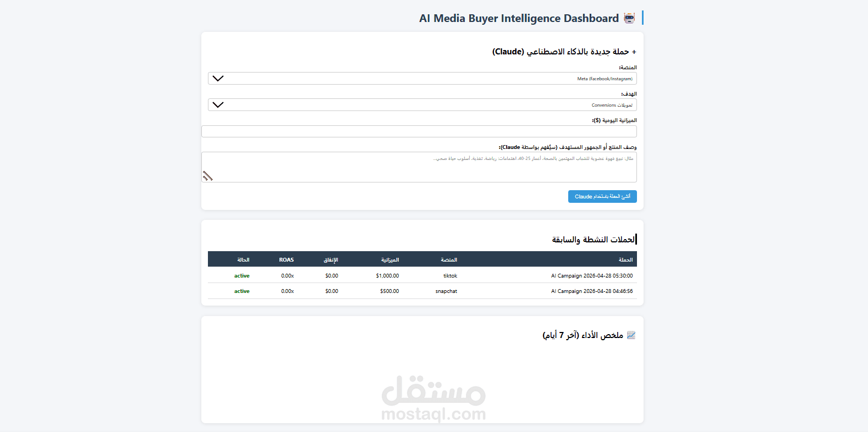868x432 pixels.
Task: Click the snapchat platform cell
Action: [x=446, y=291]
